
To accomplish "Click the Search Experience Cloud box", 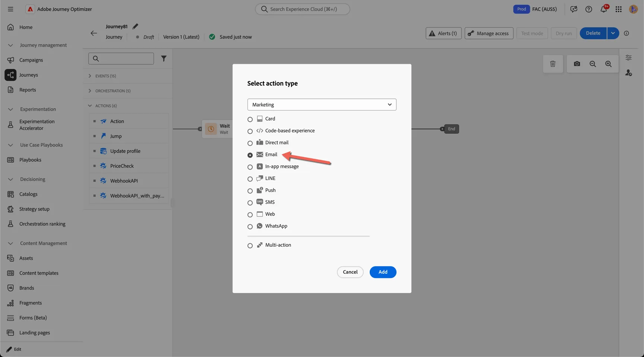I will tap(302, 9).
